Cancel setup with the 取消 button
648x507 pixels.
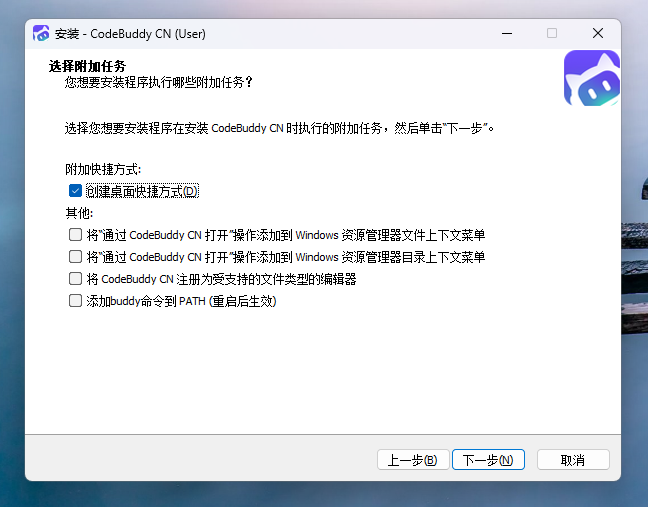573,460
